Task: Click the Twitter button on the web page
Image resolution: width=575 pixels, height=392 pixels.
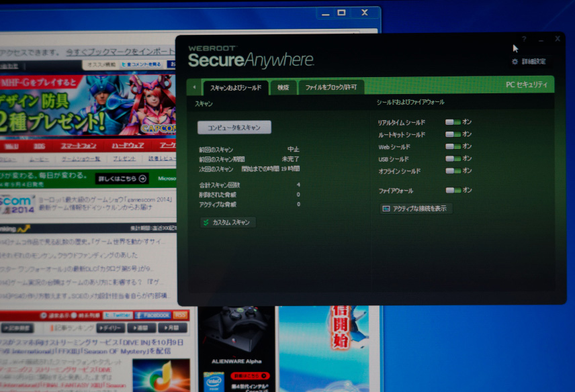Action: (118, 315)
